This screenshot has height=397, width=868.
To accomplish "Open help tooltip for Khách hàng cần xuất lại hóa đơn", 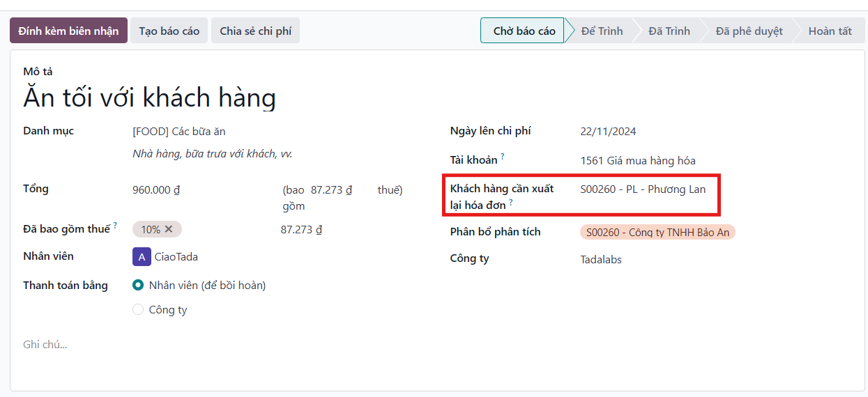I will pos(511,202).
